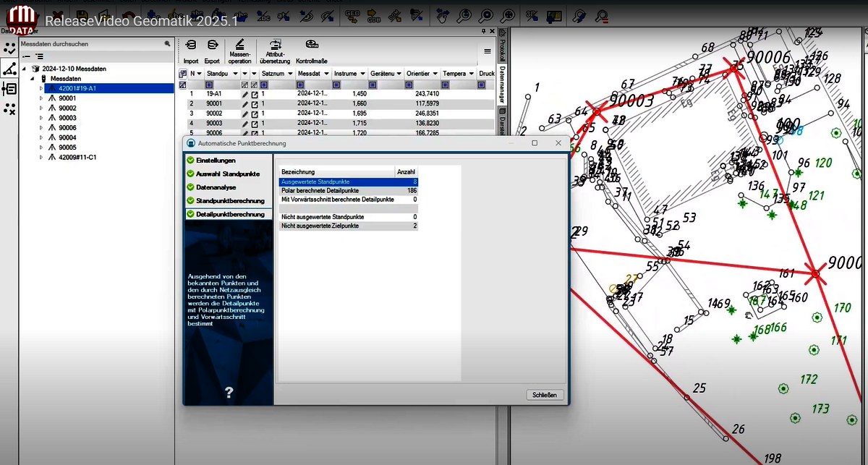Toggle filter box under Gerätenu column
The width and height of the screenshot is (868, 465).
pos(373,85)
